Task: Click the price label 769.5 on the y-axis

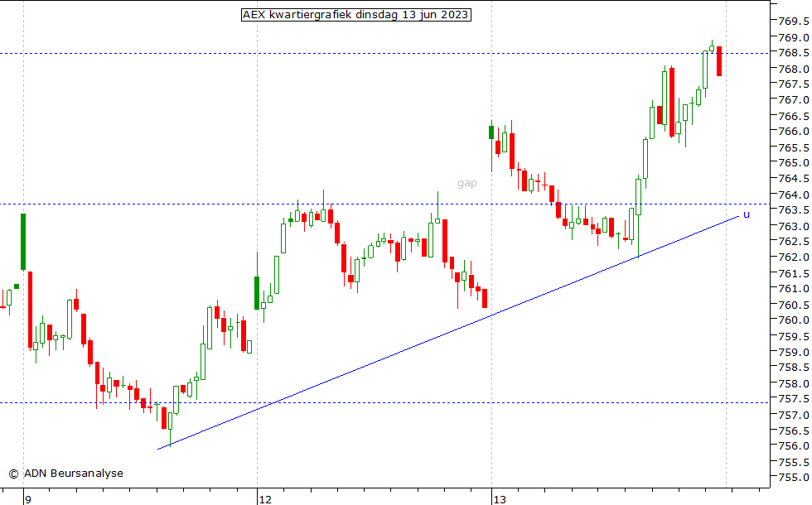Action: click(x=794, y=22)
